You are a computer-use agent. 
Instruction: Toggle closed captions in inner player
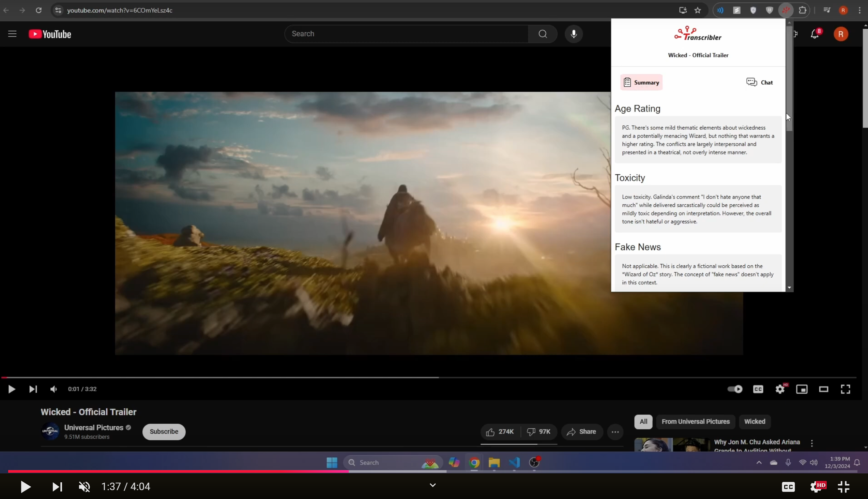click(758, 389)
